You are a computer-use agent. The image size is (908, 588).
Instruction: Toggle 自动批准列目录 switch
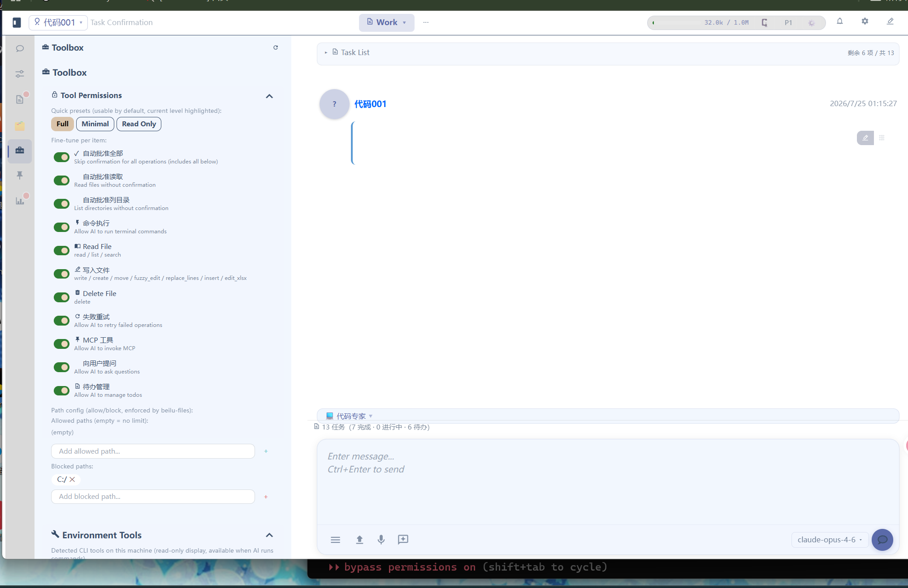[x=61, y=204]
